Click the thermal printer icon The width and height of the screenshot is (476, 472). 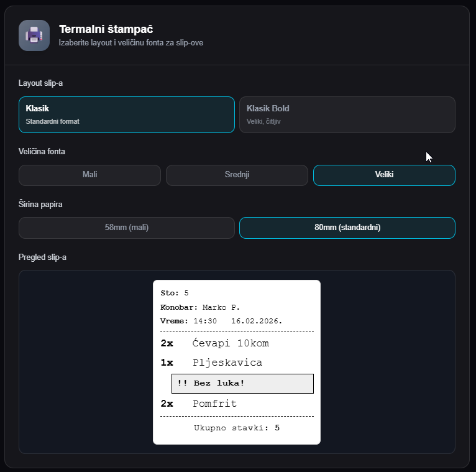click(34, 35)
